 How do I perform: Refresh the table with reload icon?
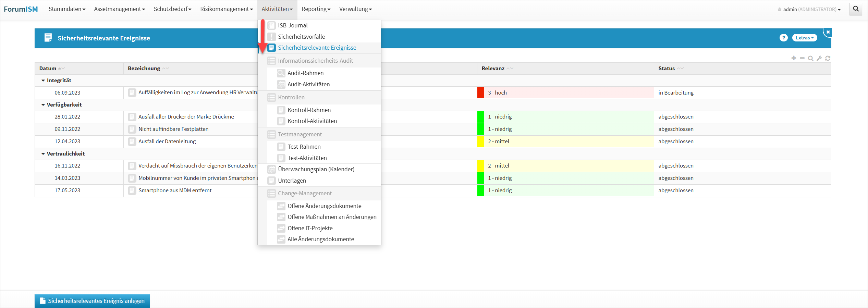tap(828, 58)
